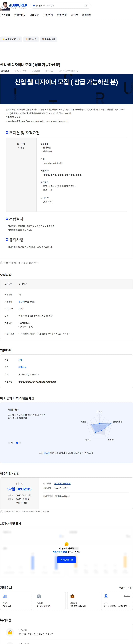Viewport: 133px width, 644px height.
Task: Open the 기업·연봉 menu
Action: (x=62, y=15)
